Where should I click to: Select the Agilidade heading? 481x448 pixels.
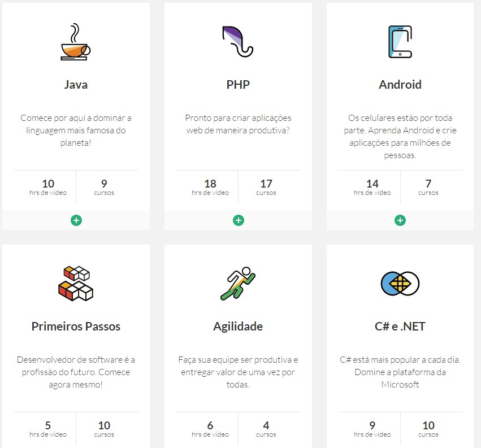pos(238,327)
